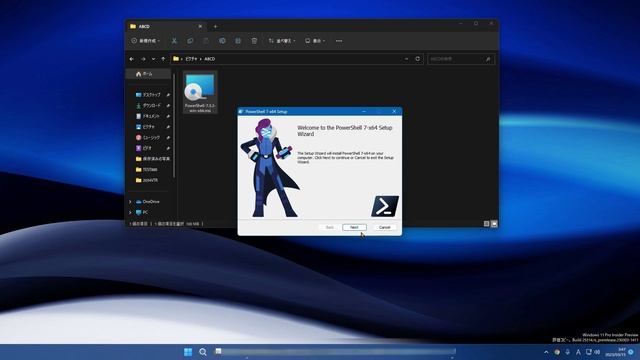The height and width of the screenshot is (360, 640).
Task: Expand the OneDrive node in the sidebar
Action: click(x=130, y=202)
